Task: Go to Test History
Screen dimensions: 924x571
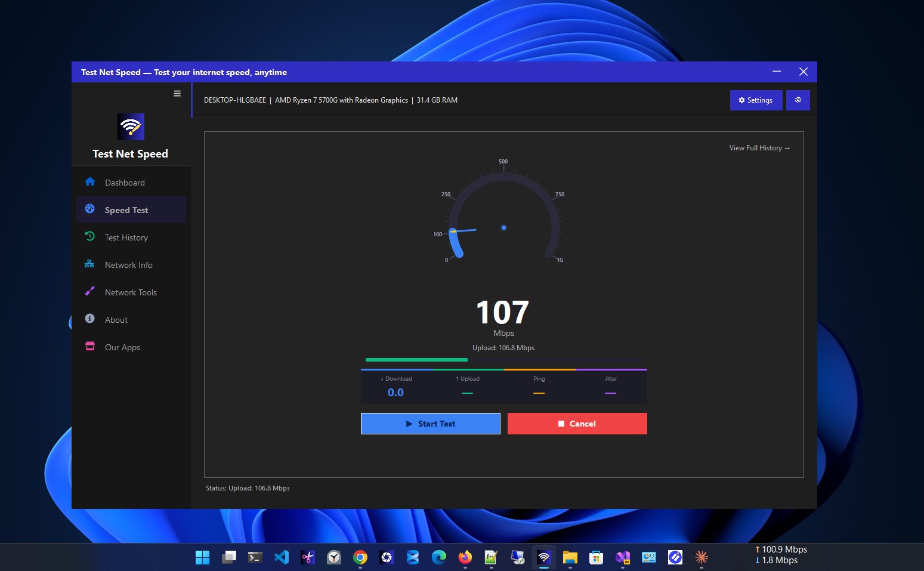Action: [131, 237]
